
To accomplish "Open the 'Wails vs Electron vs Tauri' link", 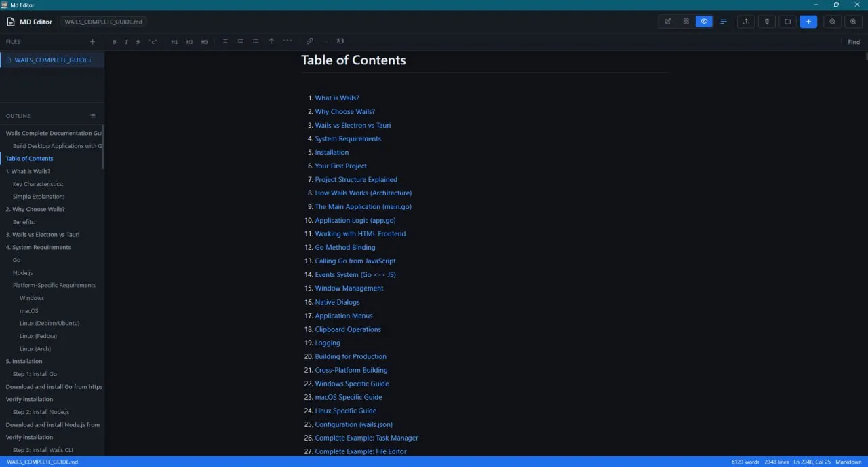I will point(353,125).
